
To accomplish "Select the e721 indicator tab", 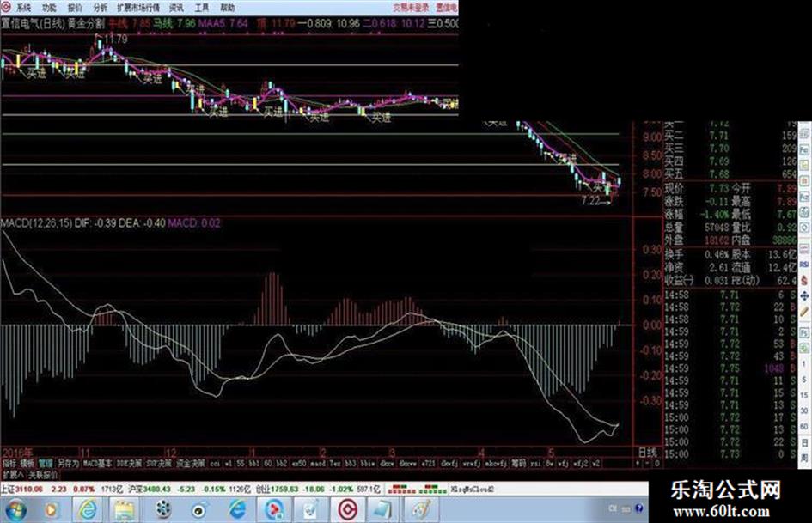I will click(428, 464).
